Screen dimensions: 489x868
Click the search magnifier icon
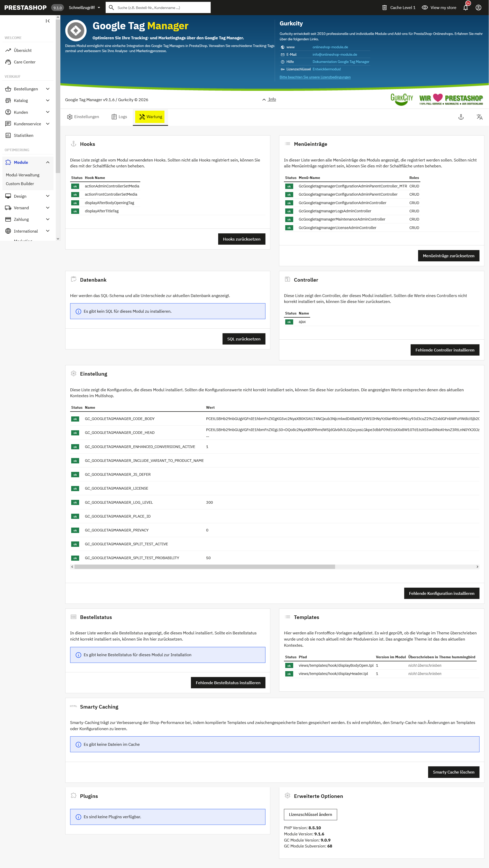tap(111, 7)
